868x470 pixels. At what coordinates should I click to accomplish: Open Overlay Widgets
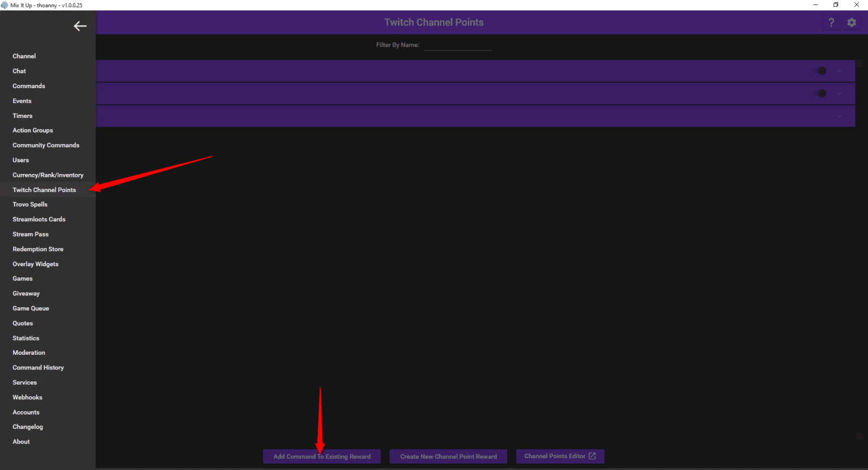point(36,264)
